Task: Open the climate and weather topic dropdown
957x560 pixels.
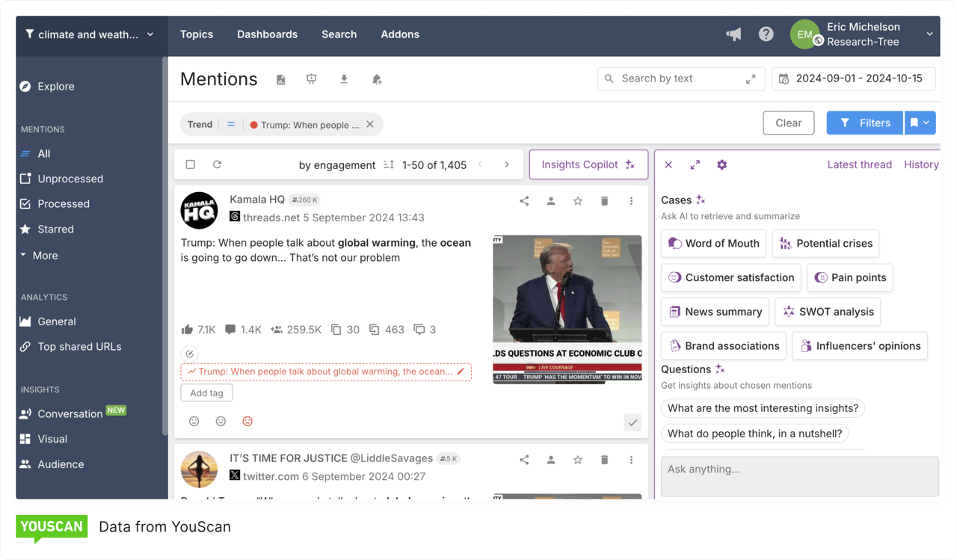Action: 90,34
